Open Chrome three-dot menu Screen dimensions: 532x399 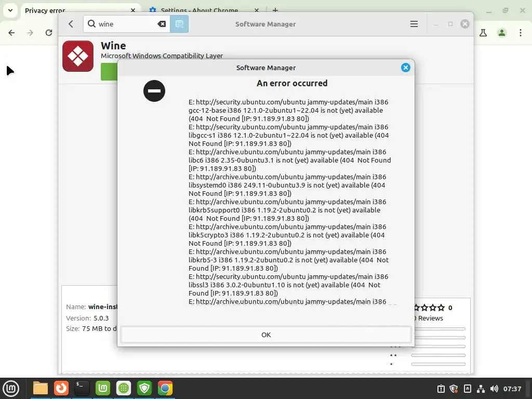tap(521, 33)
